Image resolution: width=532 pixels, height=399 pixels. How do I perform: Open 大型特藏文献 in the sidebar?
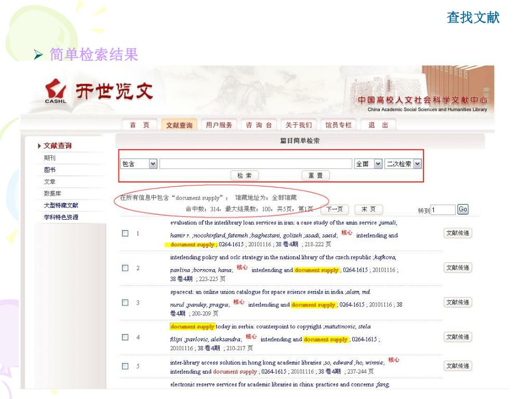tap(61, 205)
